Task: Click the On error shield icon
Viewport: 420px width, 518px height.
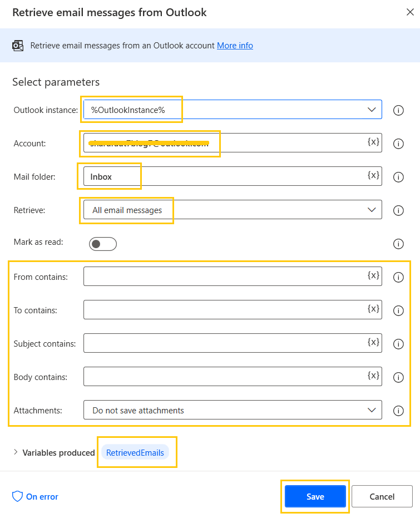Action: point(17,497)
